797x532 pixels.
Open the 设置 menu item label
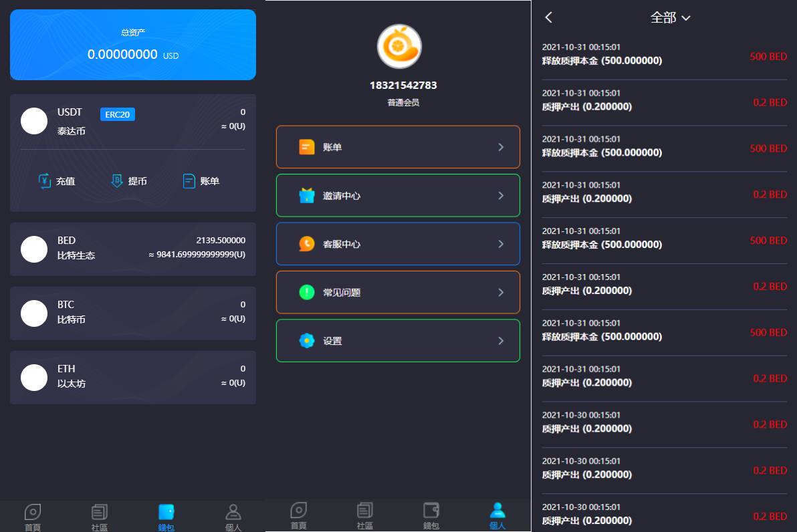[x=332, y=341]
